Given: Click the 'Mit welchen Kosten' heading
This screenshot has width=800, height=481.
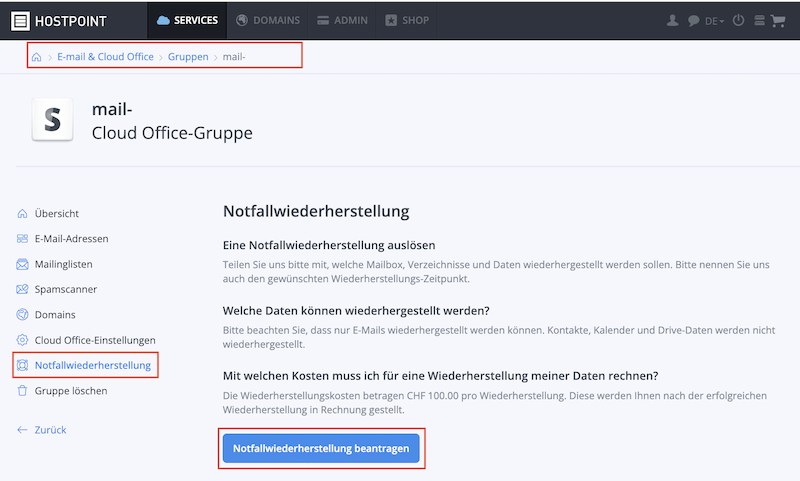Looking at the screenshot, I should pyautogui.click(x=440, y=376).
